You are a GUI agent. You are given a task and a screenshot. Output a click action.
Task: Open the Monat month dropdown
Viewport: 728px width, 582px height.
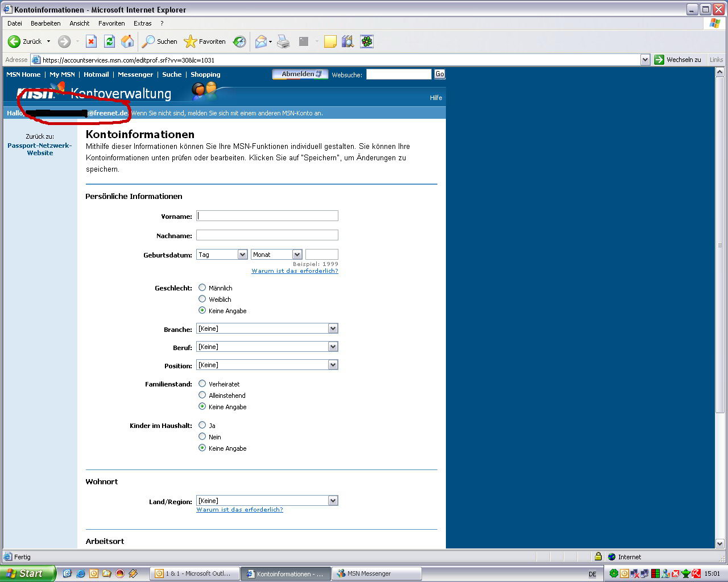[x=276, y=255]
